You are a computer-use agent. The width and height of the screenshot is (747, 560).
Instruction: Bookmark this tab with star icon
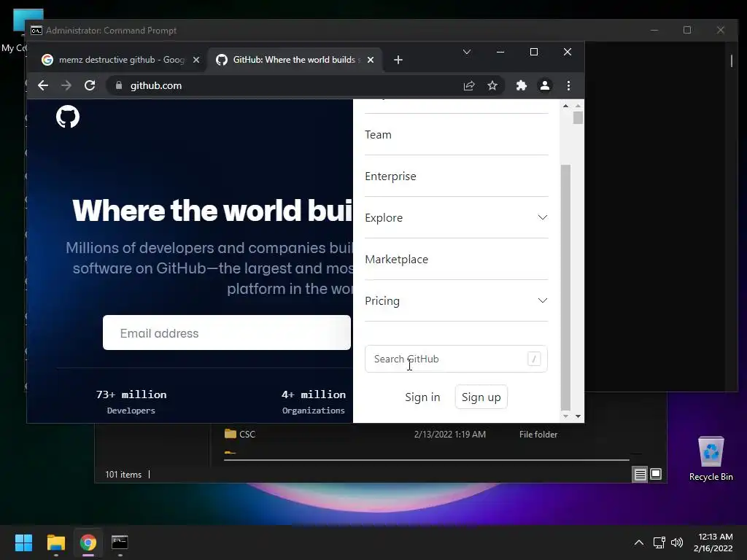pos(492,86)
